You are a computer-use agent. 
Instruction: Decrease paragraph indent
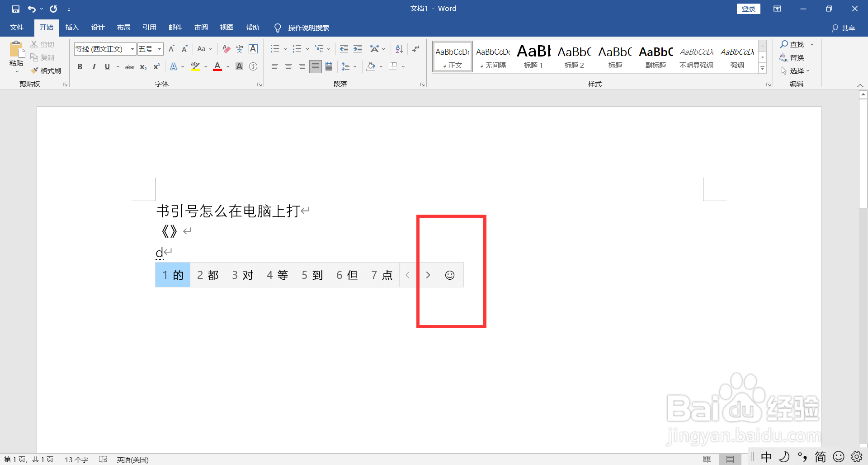pyautogui.click(x=344, y=49)
